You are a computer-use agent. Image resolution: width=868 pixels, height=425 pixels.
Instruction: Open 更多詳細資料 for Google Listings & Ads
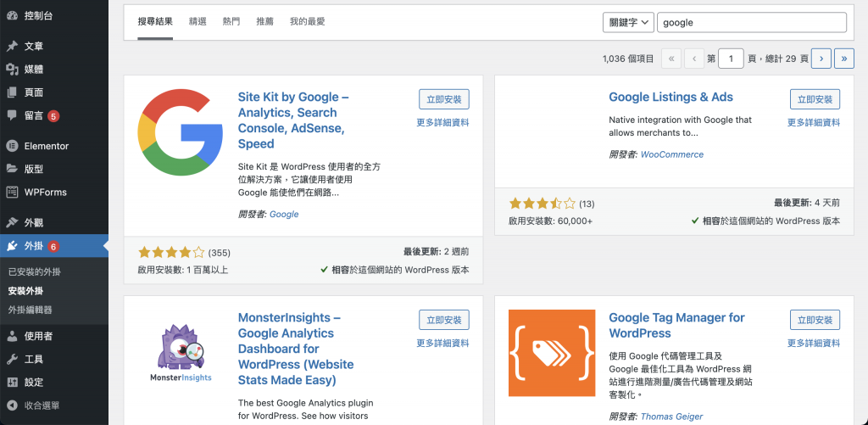point(814,122)
